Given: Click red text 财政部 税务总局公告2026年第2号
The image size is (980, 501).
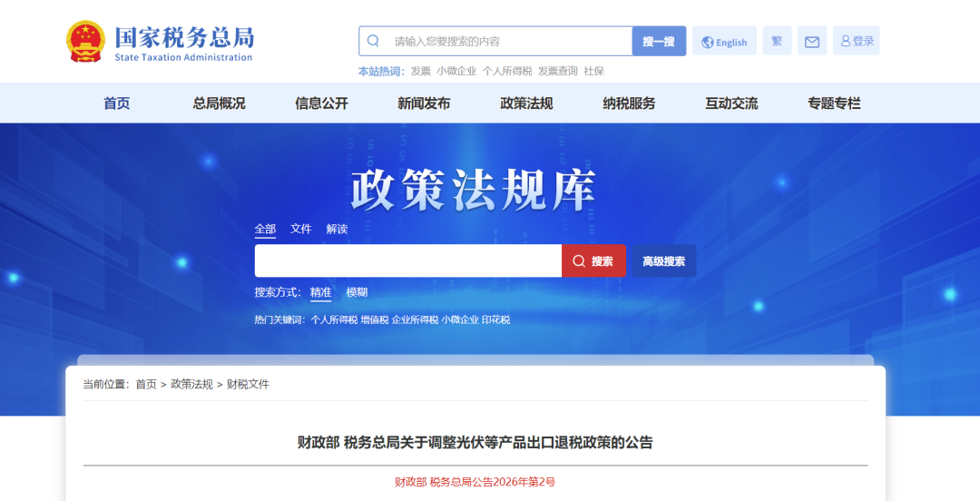Looking at the screenshot, I should click(475, 482).
